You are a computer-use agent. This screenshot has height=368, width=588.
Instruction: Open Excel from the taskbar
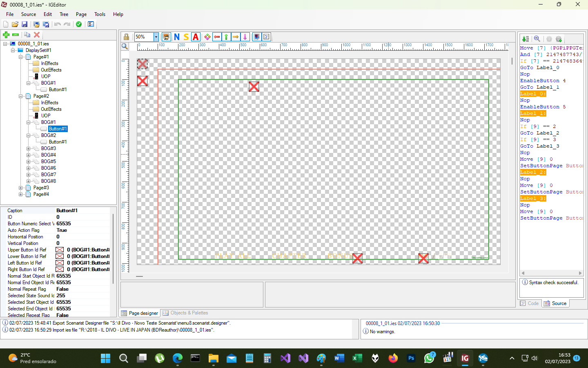click(x=357, y=358)
